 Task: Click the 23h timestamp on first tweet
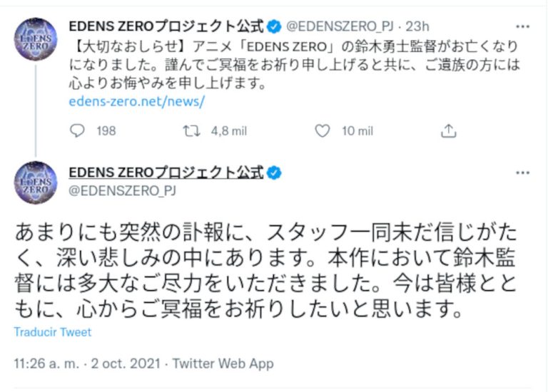[417, 27]
